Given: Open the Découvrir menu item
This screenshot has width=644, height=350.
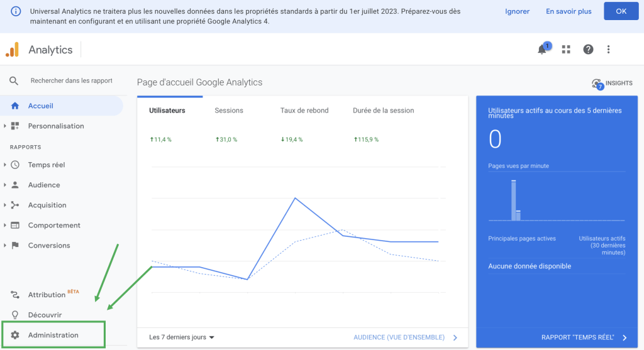Looking at the screenshot, I should pos(45,315).
